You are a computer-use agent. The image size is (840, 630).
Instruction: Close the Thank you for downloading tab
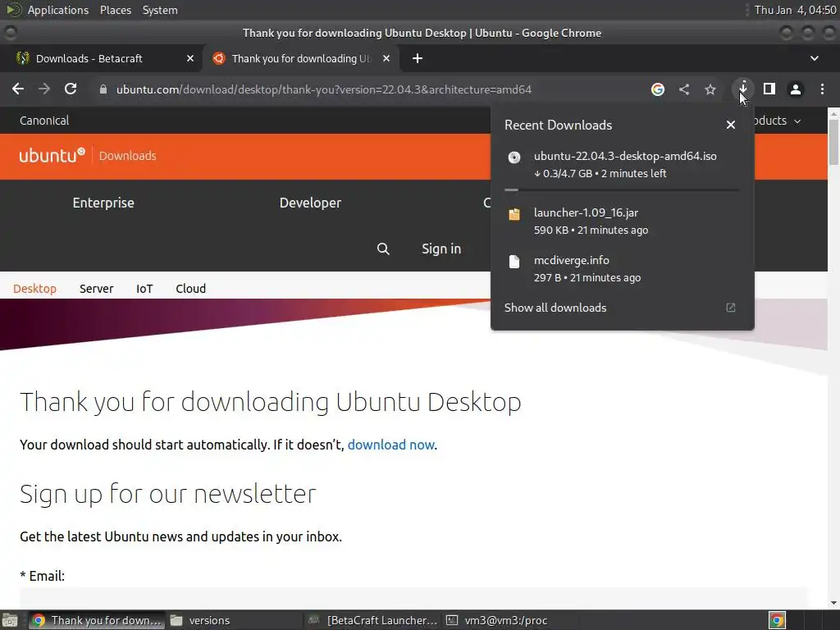pos(386,58)
